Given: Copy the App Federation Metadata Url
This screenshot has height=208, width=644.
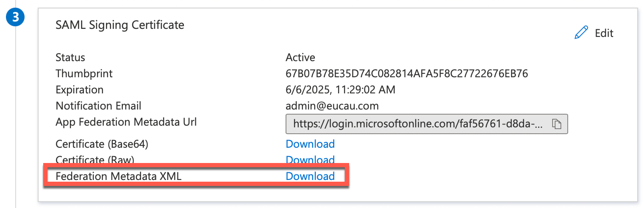Looking at the screenshot, I should [x=556, y=124].
